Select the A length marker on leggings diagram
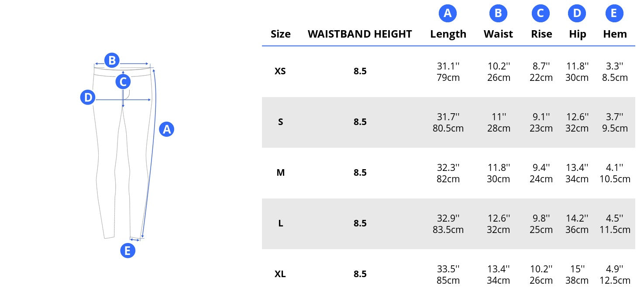644x306 pixels. point(166,129)
